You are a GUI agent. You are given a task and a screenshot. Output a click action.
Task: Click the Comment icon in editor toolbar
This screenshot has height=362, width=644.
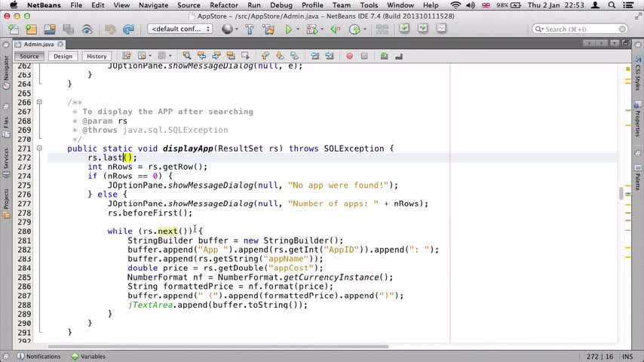point(384,56)
